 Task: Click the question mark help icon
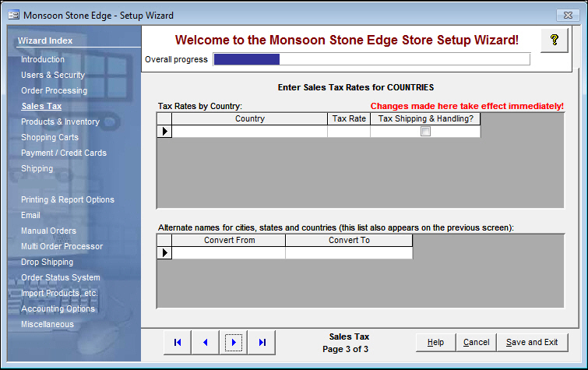pyautogui.click(x=554, y=41)
